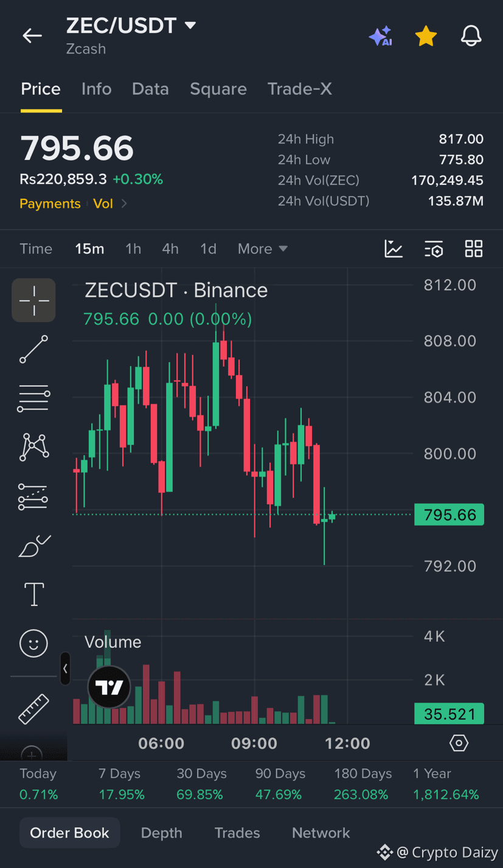503x868 pixels.
Task: Select the Text tool
Action: pyautogui.click(x=34, y=594)
